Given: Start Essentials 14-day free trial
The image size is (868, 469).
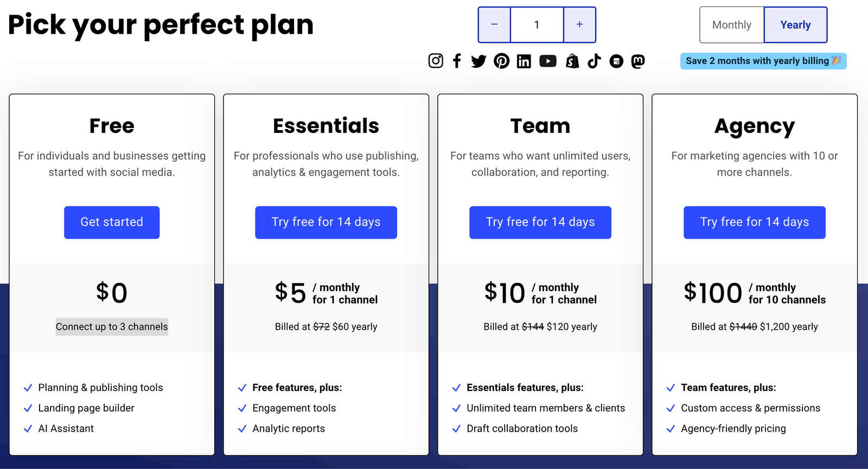Looking at the screenshot, I should (326, 222).
